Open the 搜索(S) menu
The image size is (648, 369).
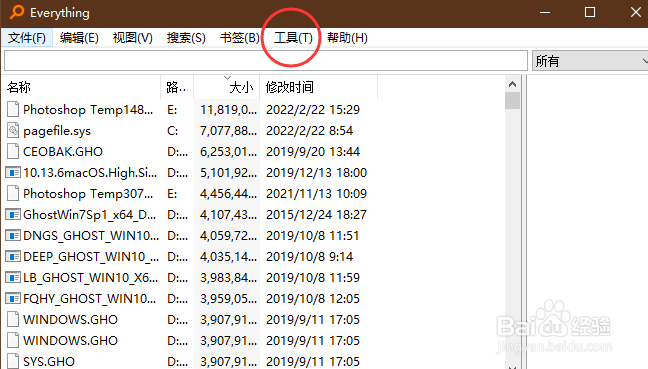coord(186,38)
